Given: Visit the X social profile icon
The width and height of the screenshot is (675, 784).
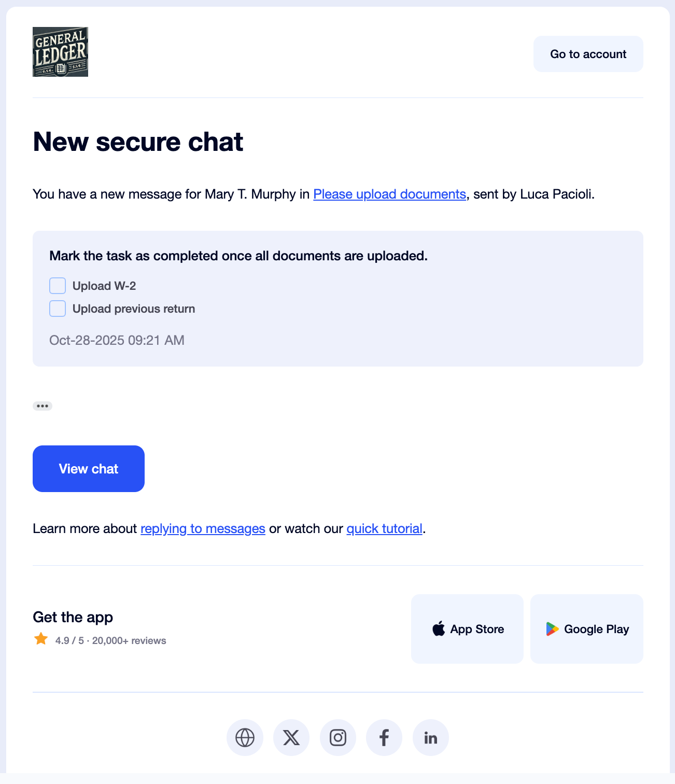Looking at the screenshot, I should (291, 737).
